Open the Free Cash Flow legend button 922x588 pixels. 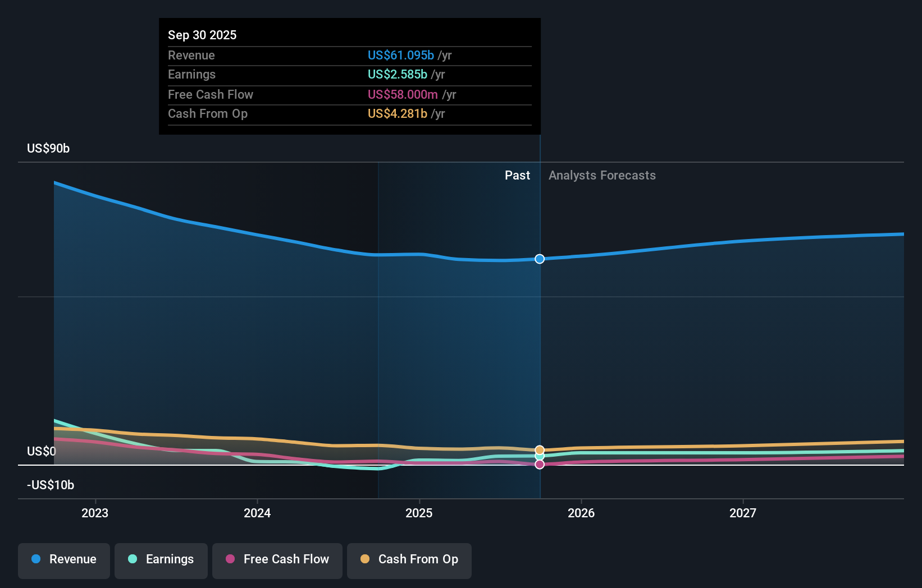[x=277, y=559]
